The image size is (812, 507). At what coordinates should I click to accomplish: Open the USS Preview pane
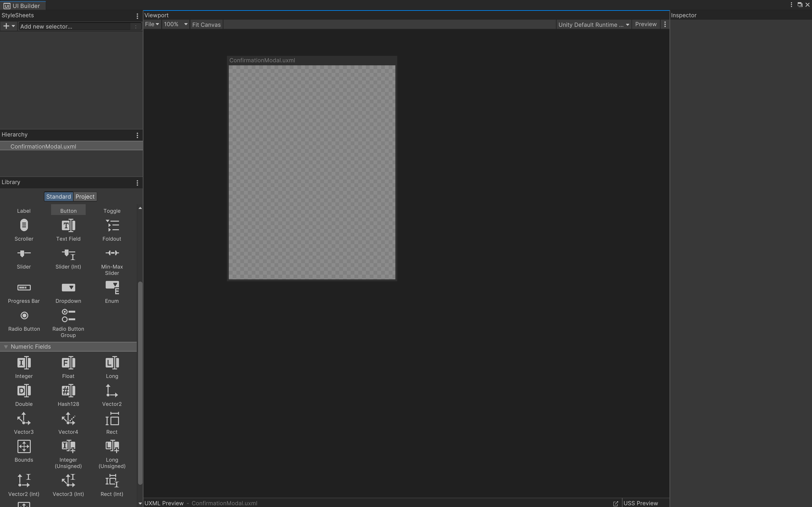640,503
